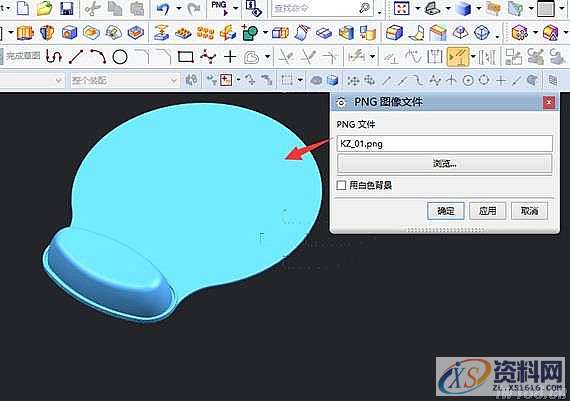Click the PNG export icon
This screenshot has width=570, height=401.
pyautogui.click(x=220, y=8)
